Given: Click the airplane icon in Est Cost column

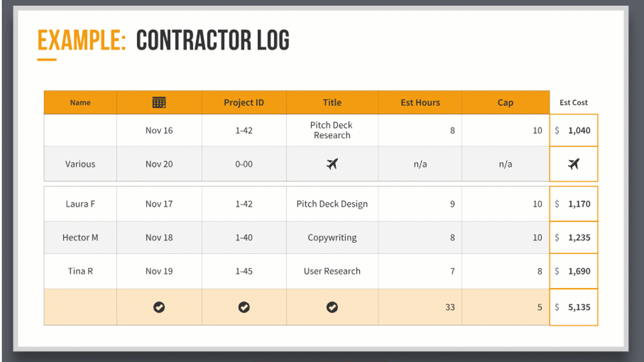Looking at the screenshot, I should tap(574, 164).
